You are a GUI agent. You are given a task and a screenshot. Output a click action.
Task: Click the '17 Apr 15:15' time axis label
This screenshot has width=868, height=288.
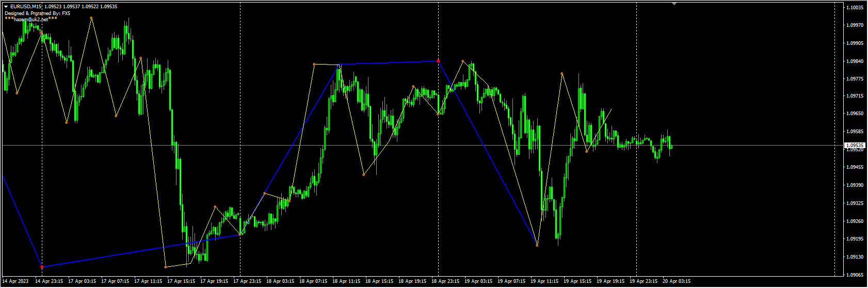coord(181,282)
